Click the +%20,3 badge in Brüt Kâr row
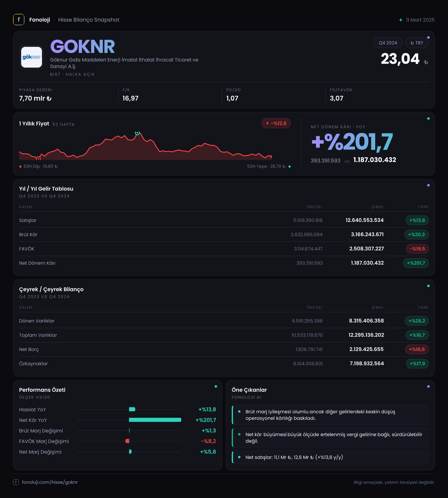448x498 pixels. click(416, 235)
